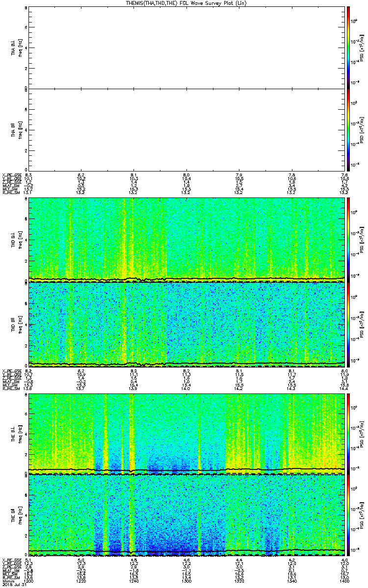The width and height of the screenshot is (368, 588).
Task: Click the 'PSD [nT²/Hz]' label of the THE B∥ color bar
Action: (x=362, y=515)
